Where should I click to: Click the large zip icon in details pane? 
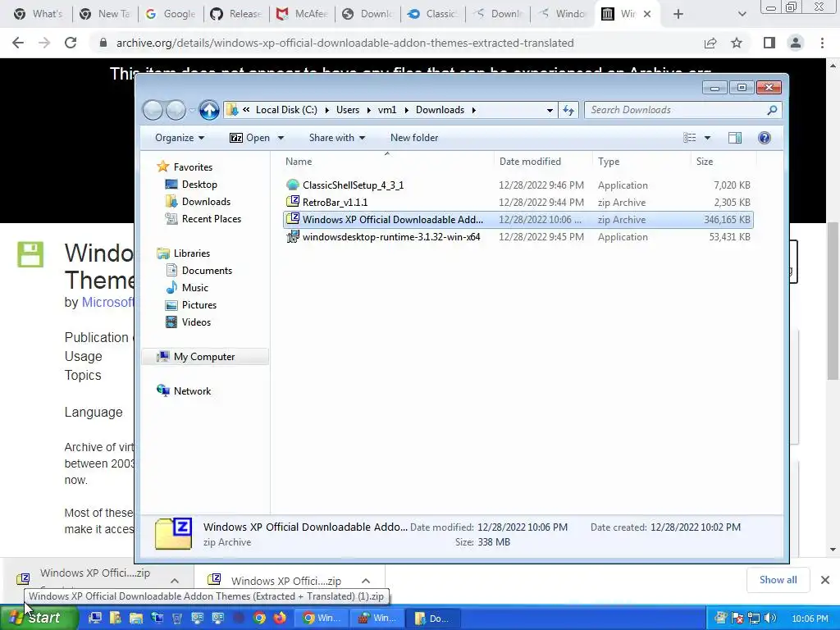(173, 533)
